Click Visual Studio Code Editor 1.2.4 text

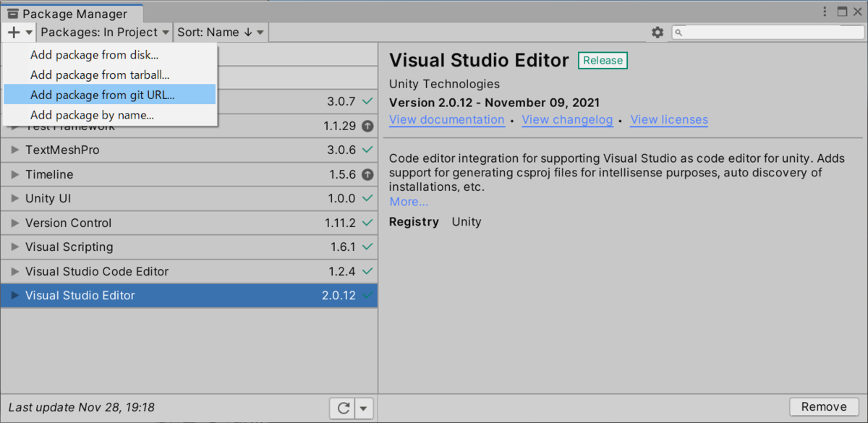pyautogui.click(x=342, y=271)
